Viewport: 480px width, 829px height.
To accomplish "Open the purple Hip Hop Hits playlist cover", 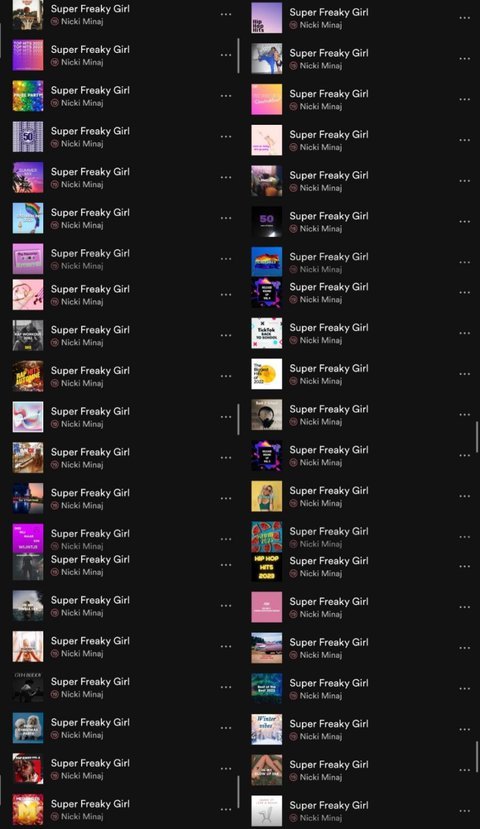I will coord(266,17).
